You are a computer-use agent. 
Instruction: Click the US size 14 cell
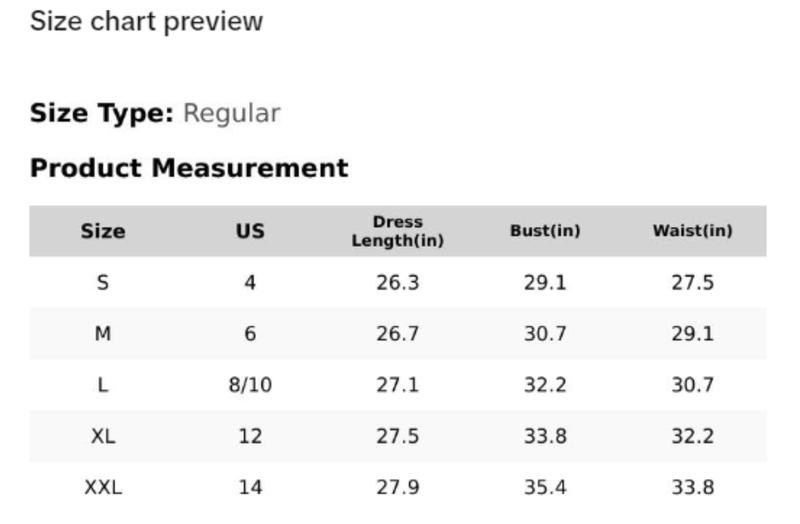pos(250,487)
